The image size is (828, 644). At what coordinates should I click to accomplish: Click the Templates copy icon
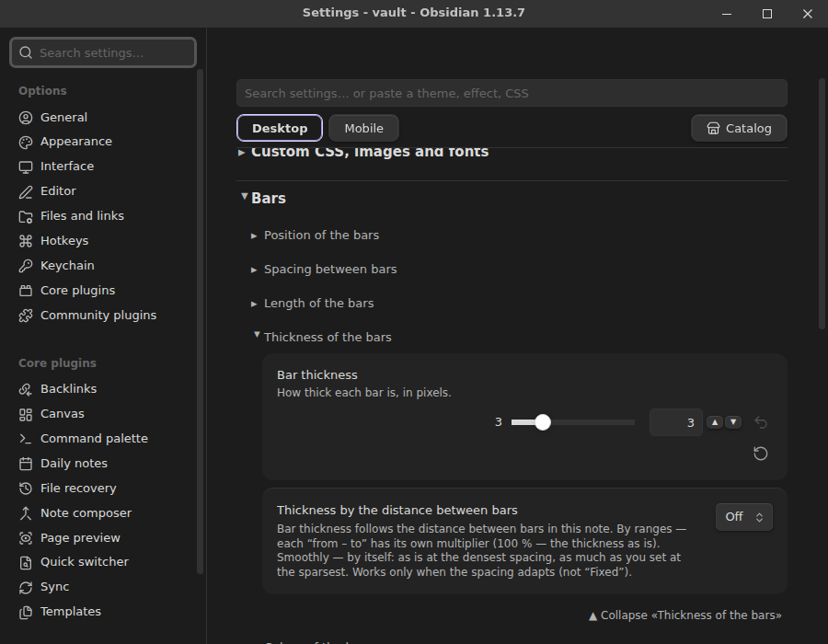pyautogui.click(x=26, y=613)
